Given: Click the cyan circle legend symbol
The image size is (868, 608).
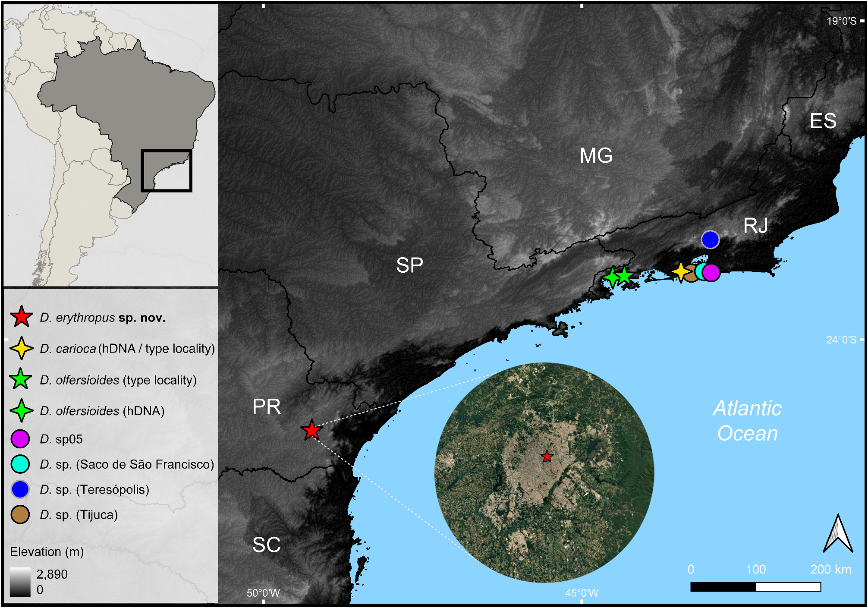Looking at the screenshot, I should coord(20,464).
